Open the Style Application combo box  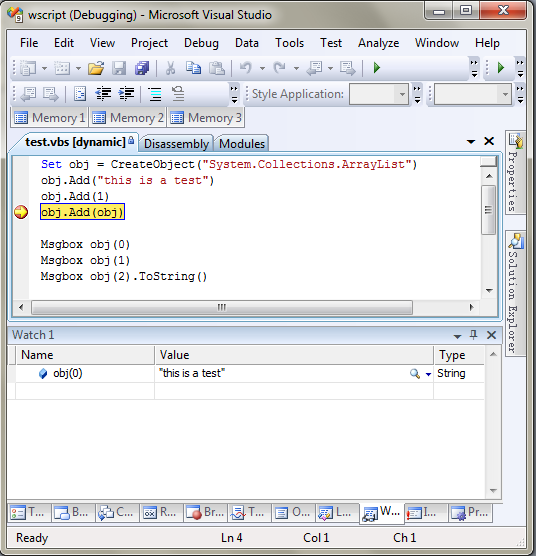pyautogui.click(x=379, y=94)
